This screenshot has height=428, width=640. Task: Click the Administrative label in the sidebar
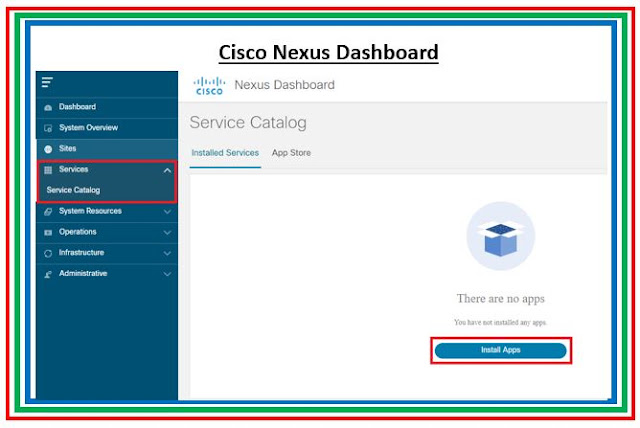coord(83,273)
